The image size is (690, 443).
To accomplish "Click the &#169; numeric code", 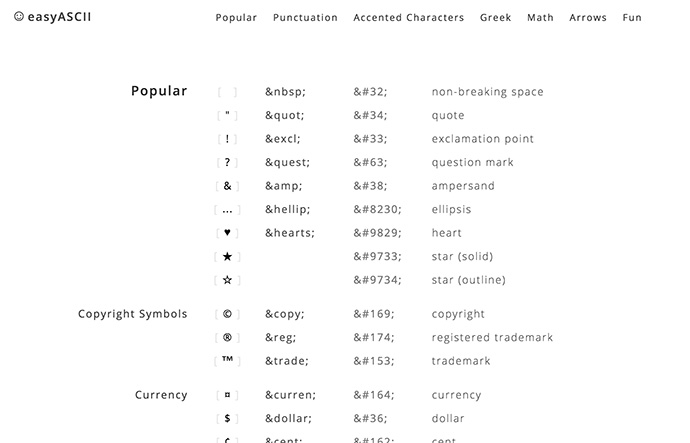I will point(374,314).
